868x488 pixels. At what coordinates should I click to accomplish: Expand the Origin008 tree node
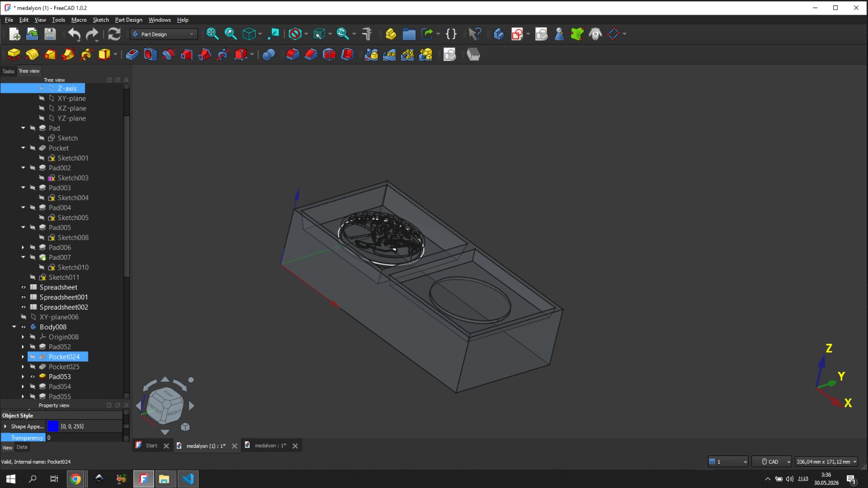(23, 337)
